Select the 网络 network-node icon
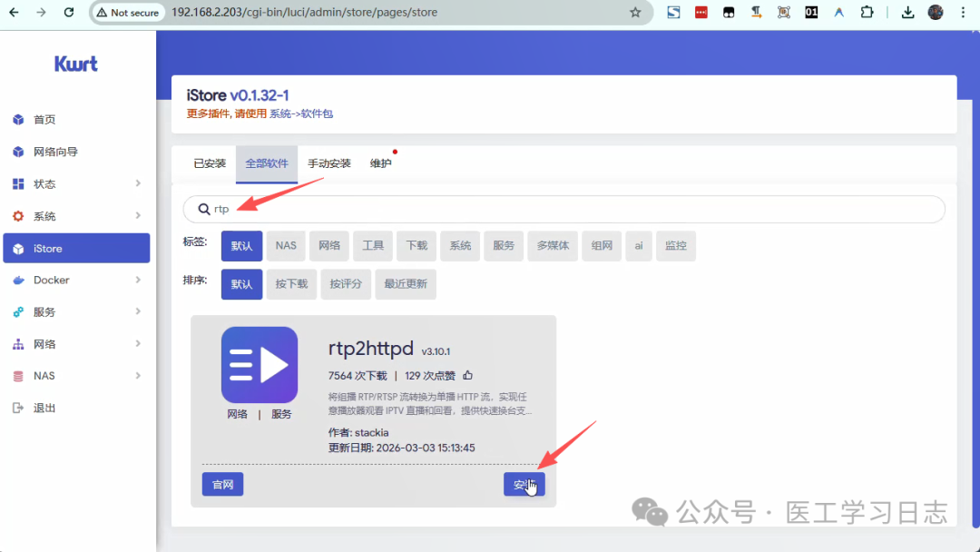The width and height of the screenshot is (980, 552). [x=20, y=343]
